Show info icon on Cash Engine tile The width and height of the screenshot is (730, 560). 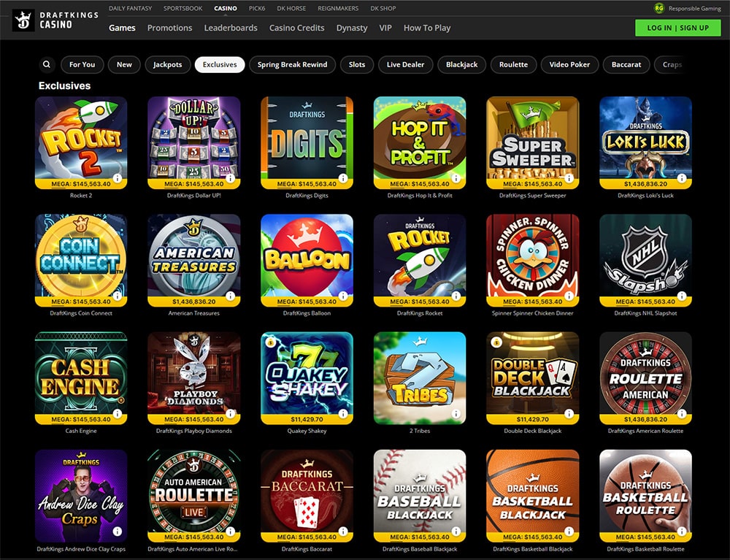coord(118,414)
